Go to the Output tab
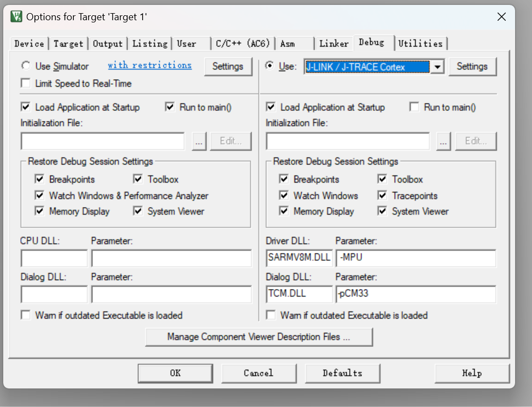The image size is (532, 407). pyautogui.click(x=108, y=44)
